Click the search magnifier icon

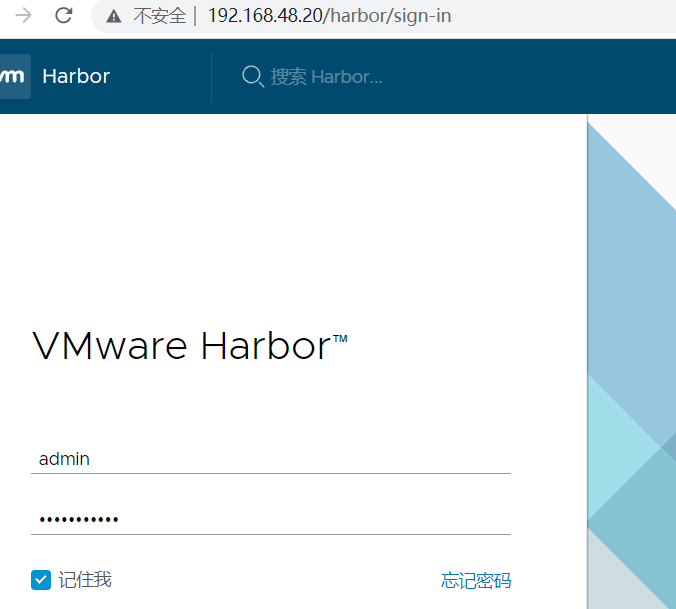coord(253,77)
